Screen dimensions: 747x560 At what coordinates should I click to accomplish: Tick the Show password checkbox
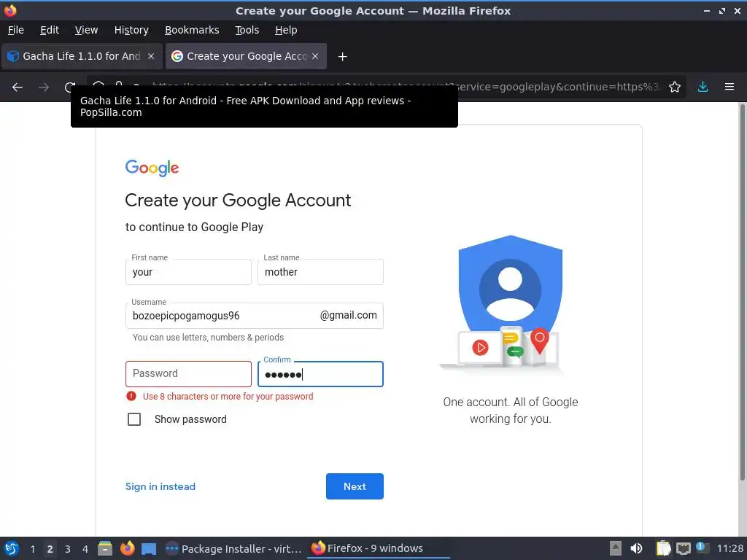[x=134, y=419]
